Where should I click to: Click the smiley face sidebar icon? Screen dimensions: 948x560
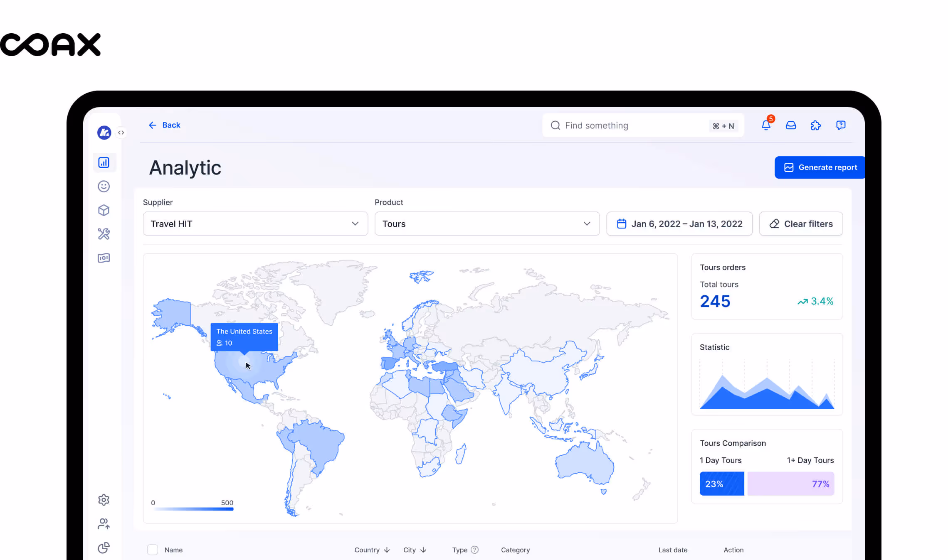pos(104,186)
